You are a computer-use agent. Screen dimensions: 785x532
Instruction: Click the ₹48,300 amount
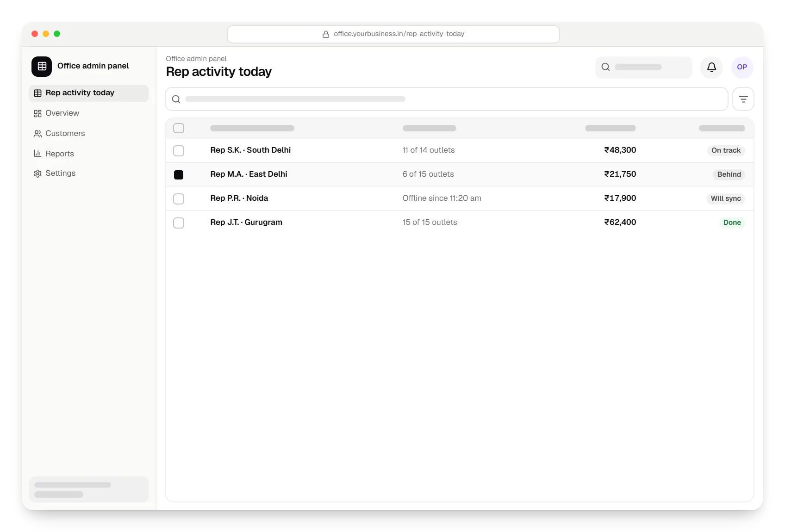620,150
